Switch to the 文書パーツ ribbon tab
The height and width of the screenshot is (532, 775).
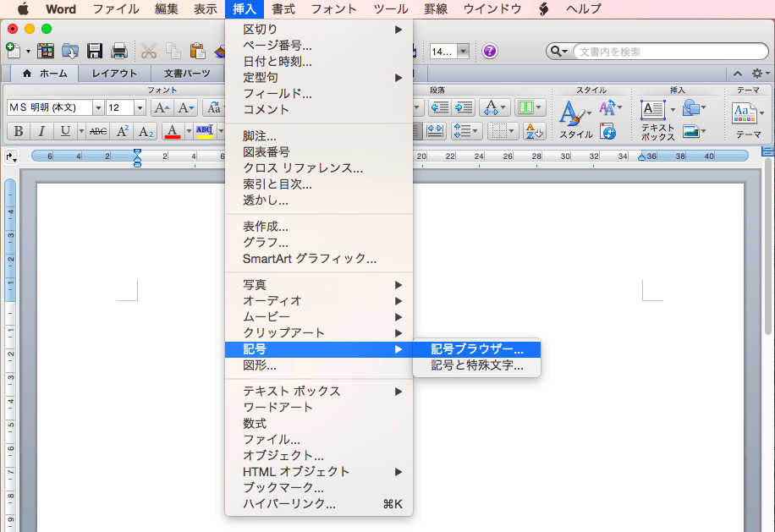(x=187, y=74)
